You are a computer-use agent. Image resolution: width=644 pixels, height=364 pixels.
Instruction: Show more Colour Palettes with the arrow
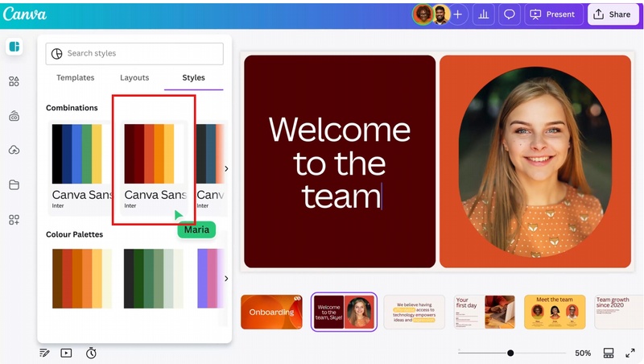pyautogui.click(x=226, y=279)
